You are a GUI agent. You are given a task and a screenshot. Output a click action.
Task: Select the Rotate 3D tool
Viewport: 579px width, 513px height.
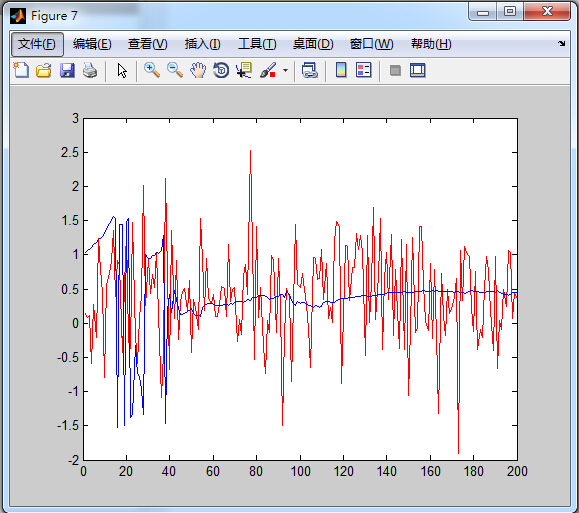coord(221,70)
